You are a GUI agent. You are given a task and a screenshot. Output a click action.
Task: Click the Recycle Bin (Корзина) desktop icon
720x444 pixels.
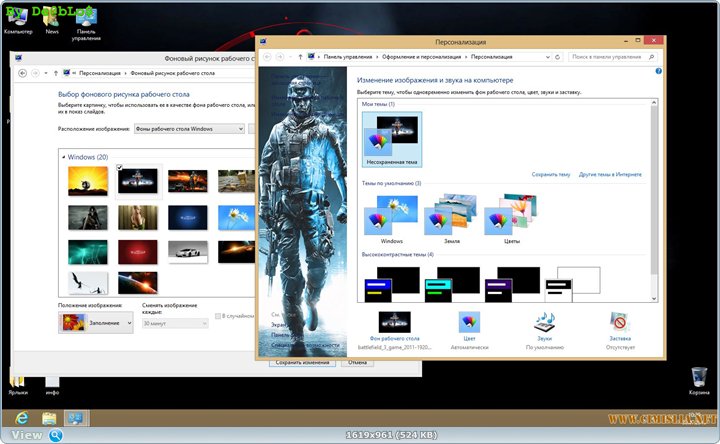click(699, 376)
